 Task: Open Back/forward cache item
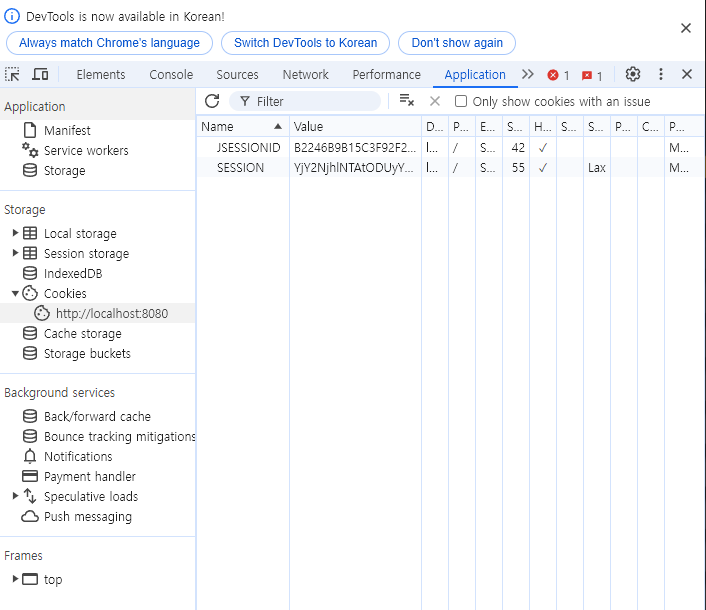coord(97,416)
